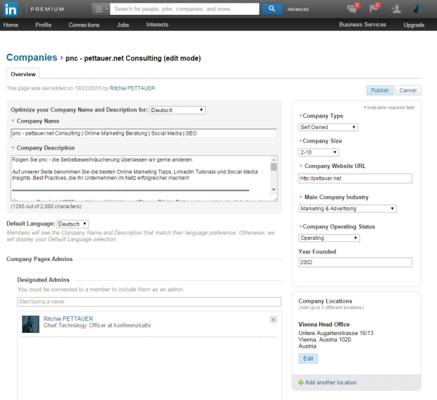
Task: Open the messages inbox icon
Action: (x=353, y=9)
